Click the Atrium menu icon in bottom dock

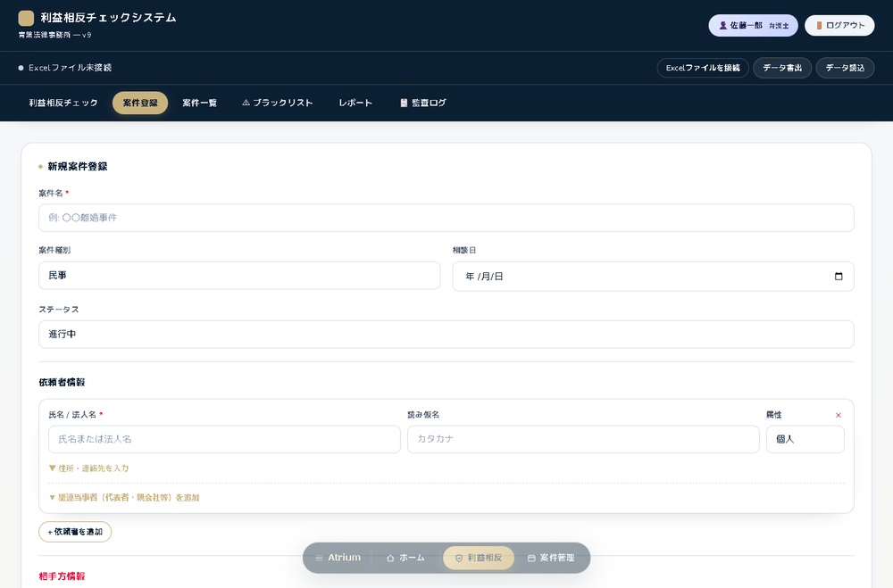click(x=319, y=558)
